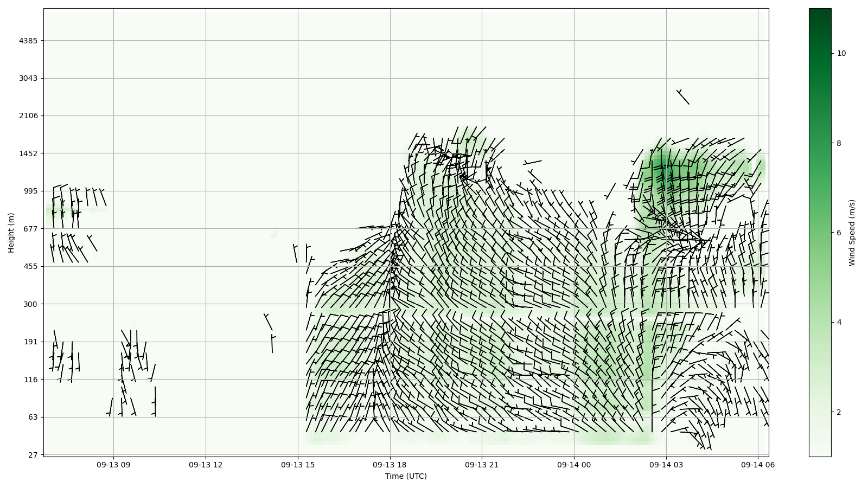
Task: Click the 09-14 06 time tick label
Action: 758,465
